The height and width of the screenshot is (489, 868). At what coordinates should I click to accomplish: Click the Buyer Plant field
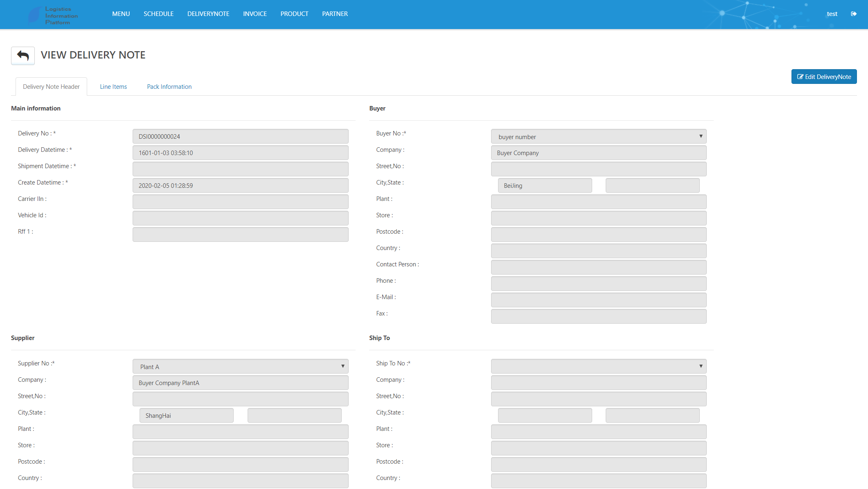pos(599,202)
